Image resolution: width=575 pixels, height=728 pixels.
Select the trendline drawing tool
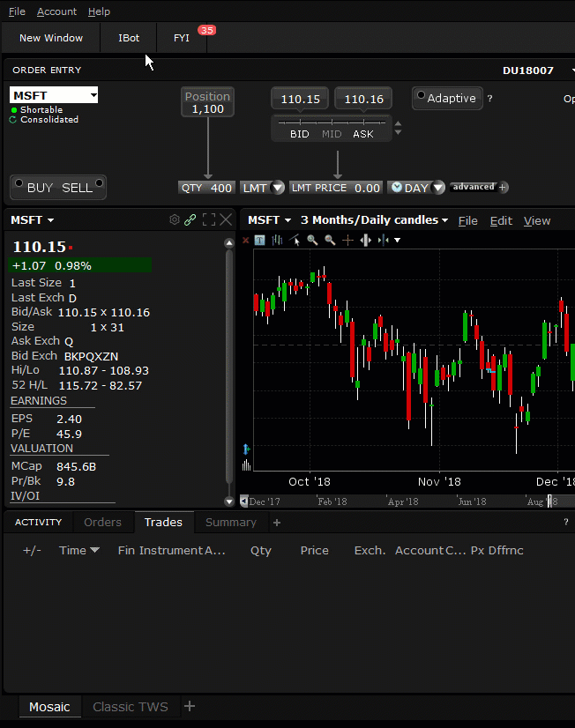coord(295,240)
